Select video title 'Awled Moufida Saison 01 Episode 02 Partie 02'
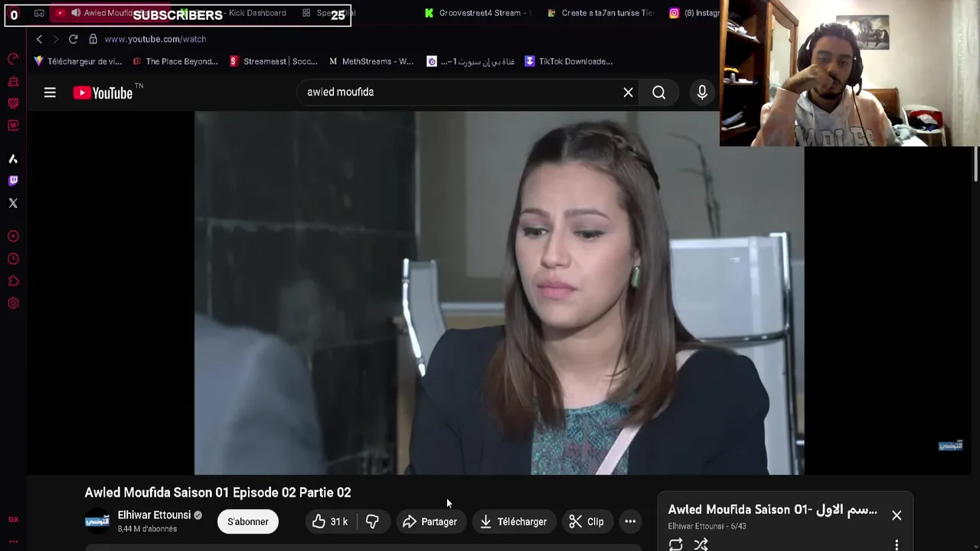Screen dimensions: 980x551 pos(218,493)
